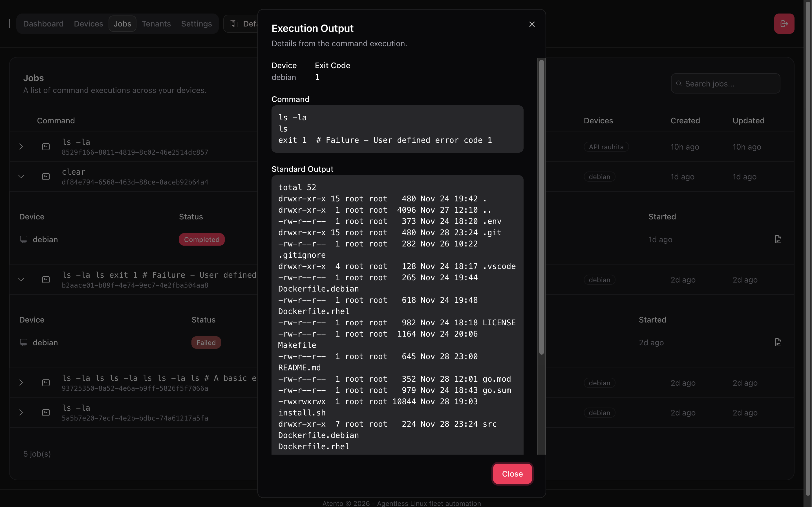Collapse the failed exit 1 job row
Viewport: 812px width, 507px height.
pos(21,280)
